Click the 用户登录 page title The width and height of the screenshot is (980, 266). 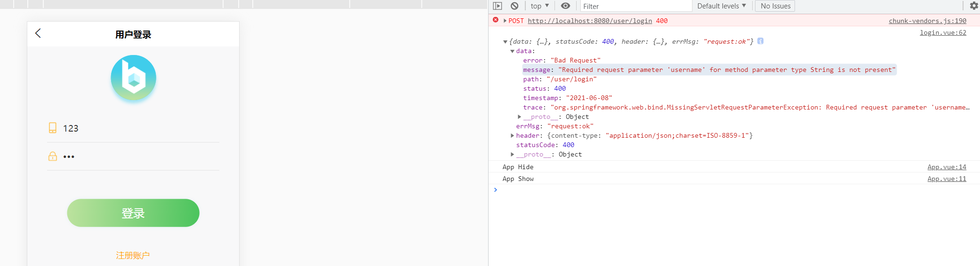(133, 34)
